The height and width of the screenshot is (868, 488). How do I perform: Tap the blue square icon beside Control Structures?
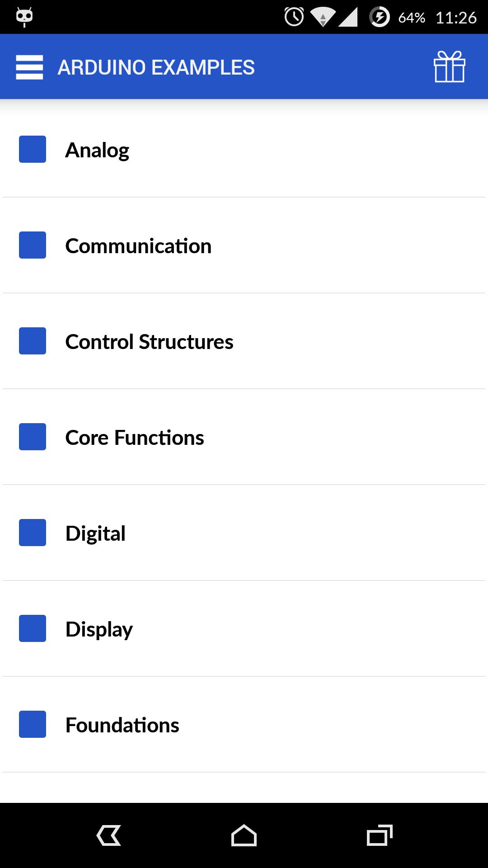coord(32,341)
